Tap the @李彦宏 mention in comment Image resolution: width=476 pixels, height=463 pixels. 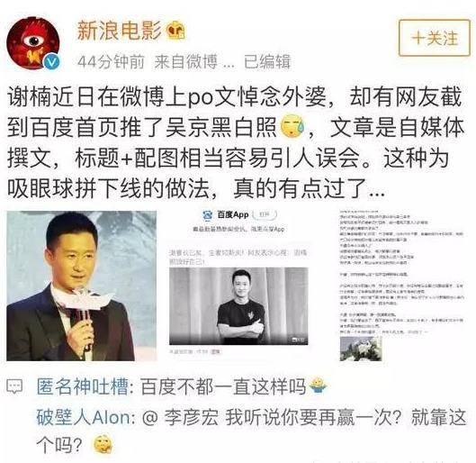(x=181, y=417)
